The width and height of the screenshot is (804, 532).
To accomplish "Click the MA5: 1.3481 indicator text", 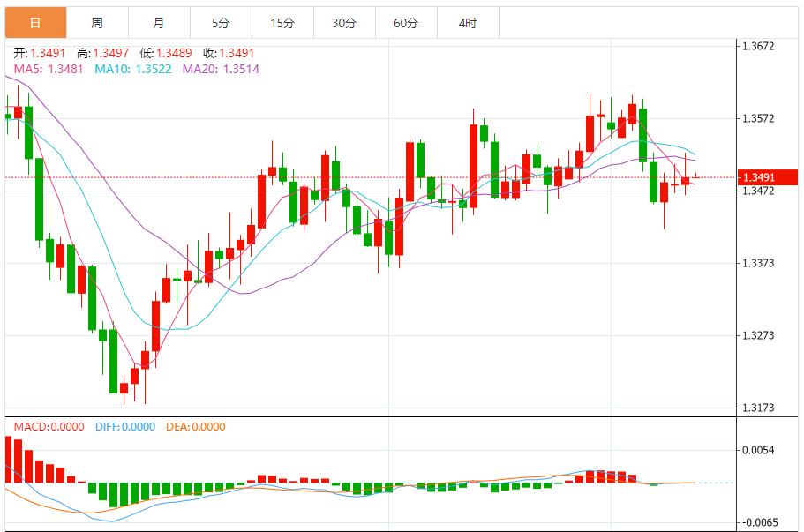I will point(49,69).
